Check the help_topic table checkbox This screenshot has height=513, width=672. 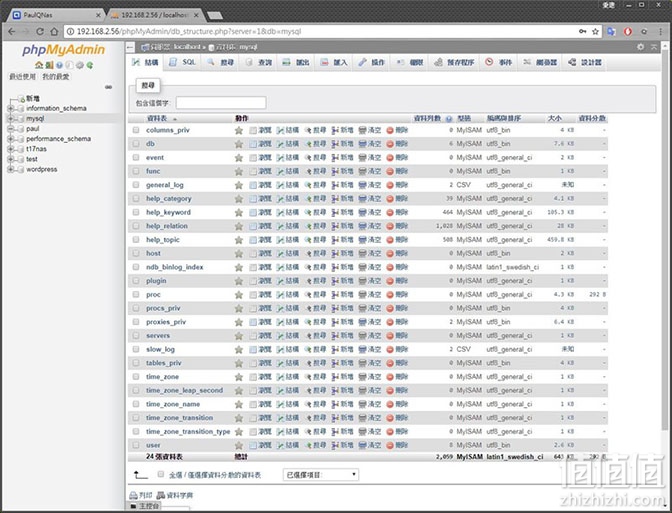pos(136,240)
